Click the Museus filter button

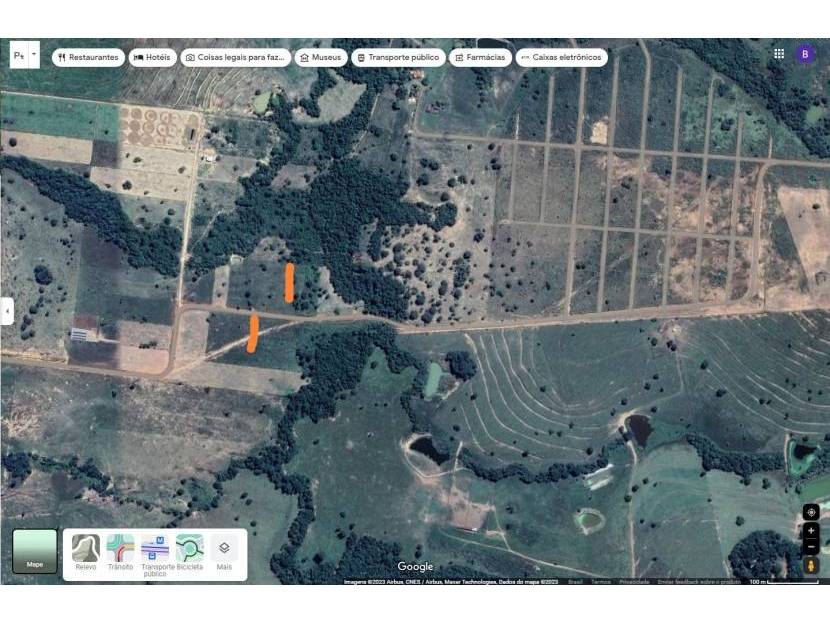coord(321,58)
